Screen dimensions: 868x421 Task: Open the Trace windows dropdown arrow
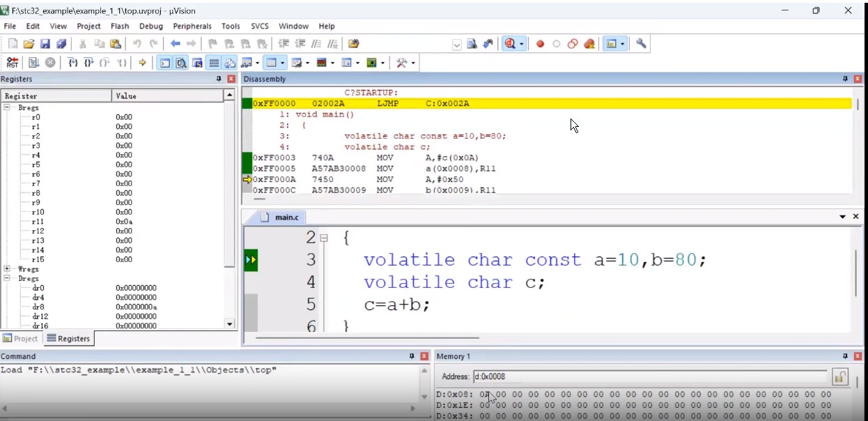pos(357,63)
